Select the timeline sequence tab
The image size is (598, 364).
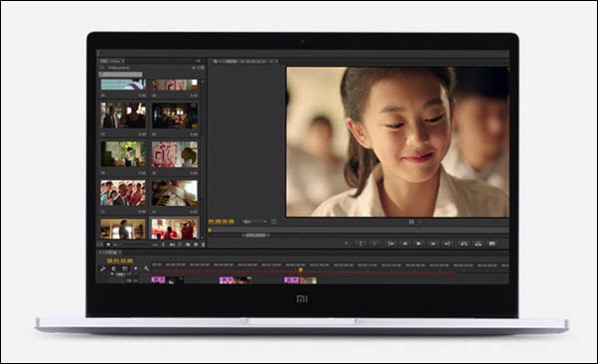pos(110,253)
